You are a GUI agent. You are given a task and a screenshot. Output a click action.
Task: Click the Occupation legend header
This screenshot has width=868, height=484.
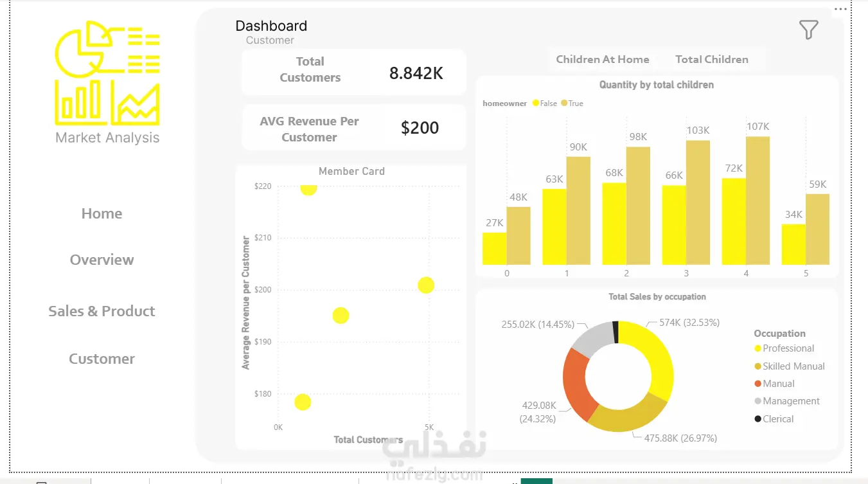click(779, 334)
